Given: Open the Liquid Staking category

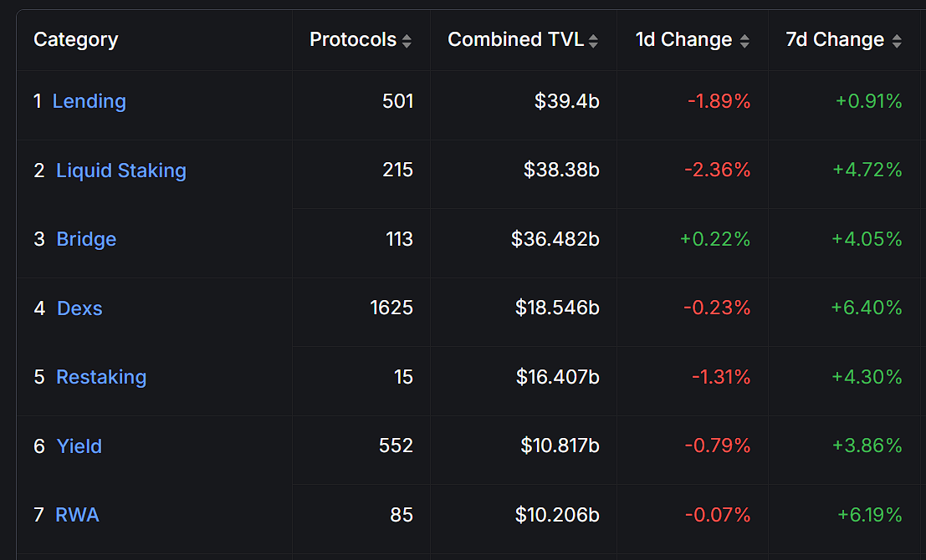Looking at the screenshot, I should point(121,171).
